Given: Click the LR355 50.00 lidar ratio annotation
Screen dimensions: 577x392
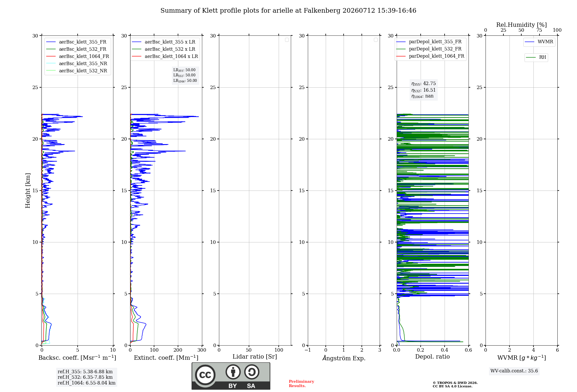Looking at the screenshot, I should pyautogui.click(x=184, y=70).
